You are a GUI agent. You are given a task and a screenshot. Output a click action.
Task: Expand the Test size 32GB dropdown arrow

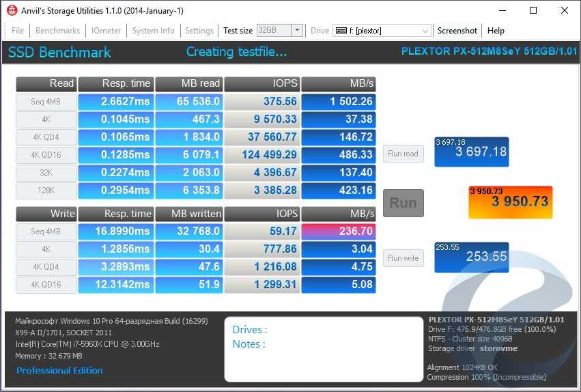297,31
